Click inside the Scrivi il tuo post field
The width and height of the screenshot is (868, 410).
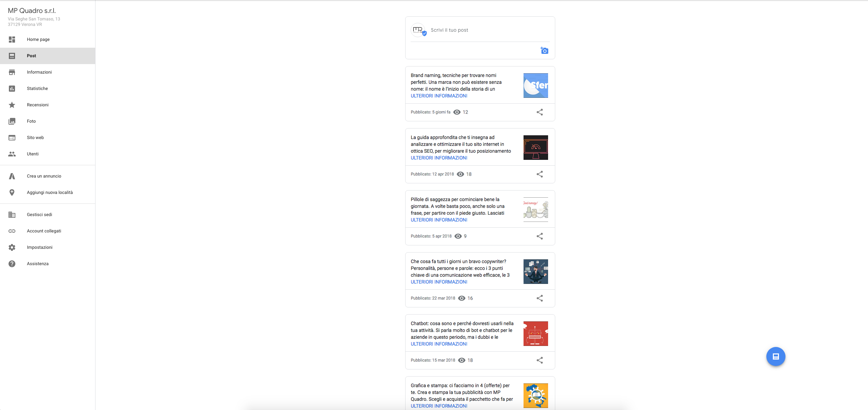pos(490,30)
